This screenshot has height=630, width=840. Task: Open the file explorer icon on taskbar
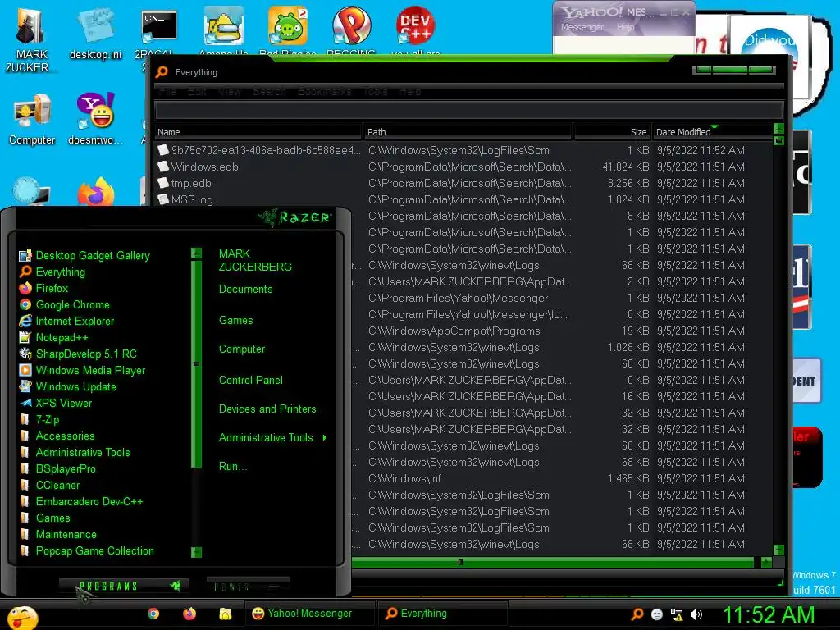pos(225,614)
